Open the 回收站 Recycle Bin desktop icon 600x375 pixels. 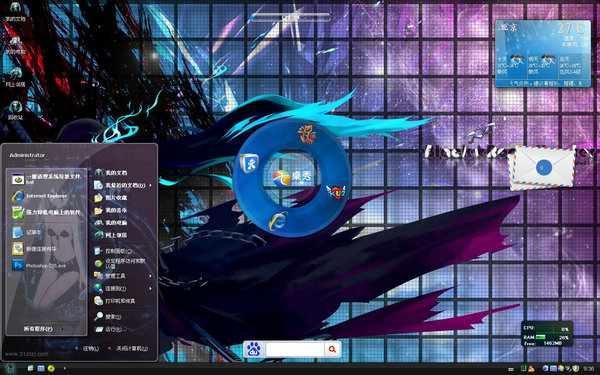click(x=15, y=111)
